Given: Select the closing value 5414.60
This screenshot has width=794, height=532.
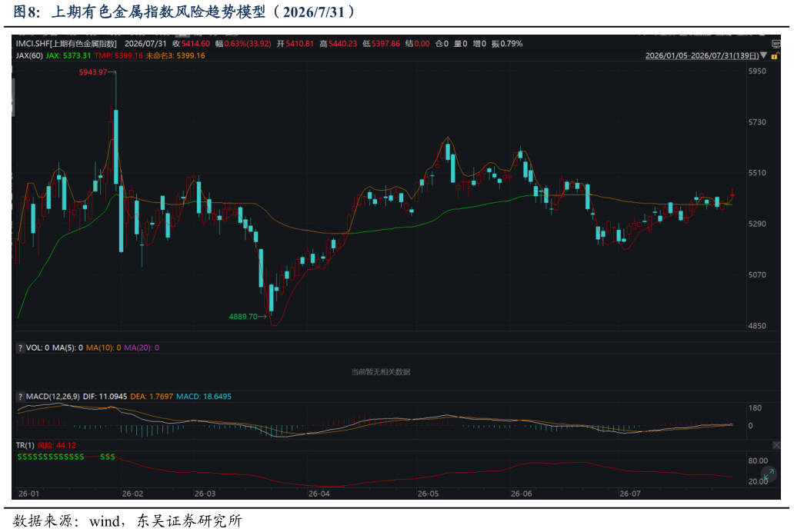Looking at the screenshot, I should pyautogui.click(x=195, y=44).
